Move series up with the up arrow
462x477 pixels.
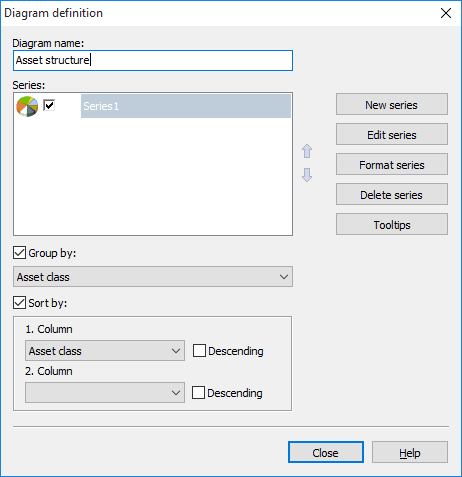coord(307,151)
